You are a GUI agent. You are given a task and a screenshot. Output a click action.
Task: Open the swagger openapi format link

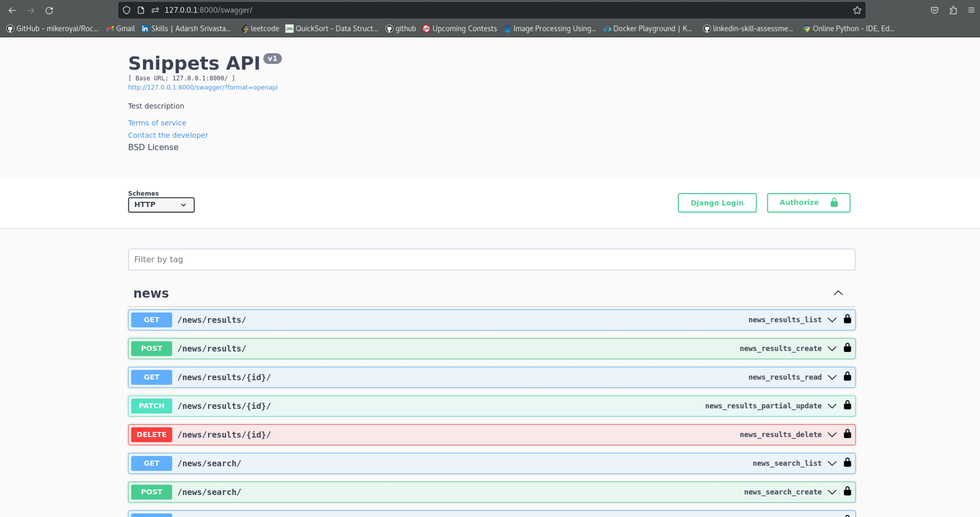pos(203,88)
